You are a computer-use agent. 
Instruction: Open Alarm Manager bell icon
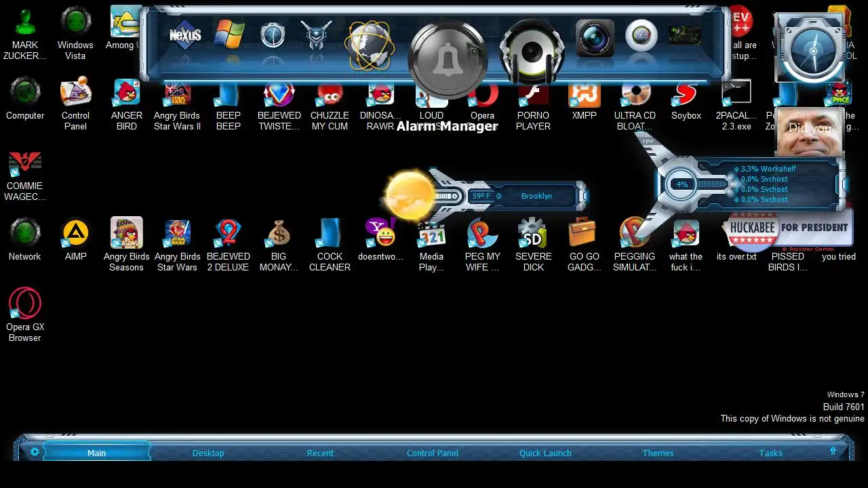pyautogui.click(x=448, y=60)
